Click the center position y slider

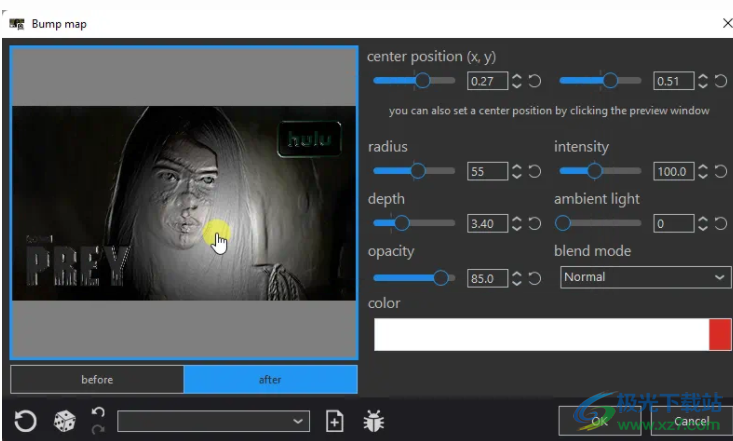[600, 80]
